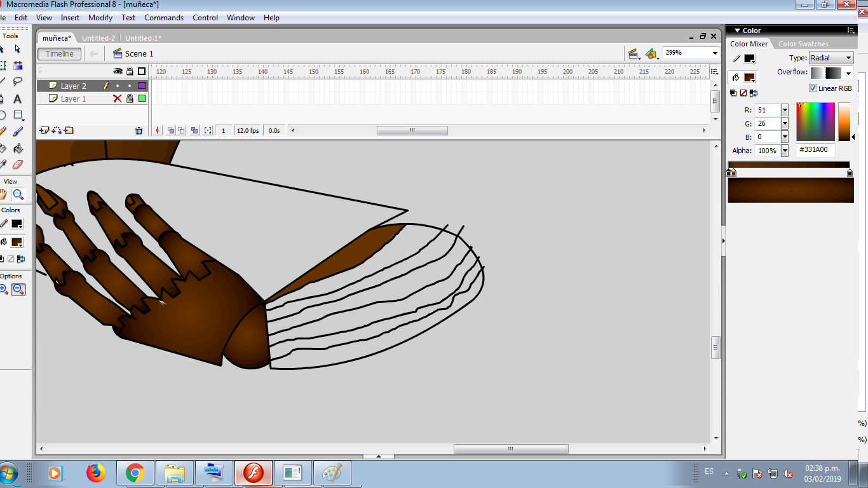
Task: Select the Lasso tool
Action: [17, 81]
